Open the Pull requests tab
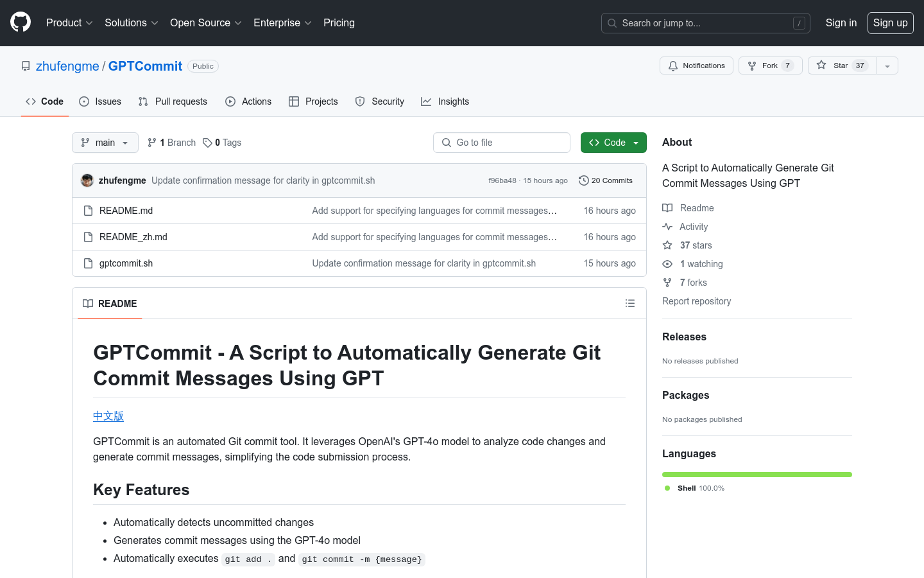 tap(173, 101)
